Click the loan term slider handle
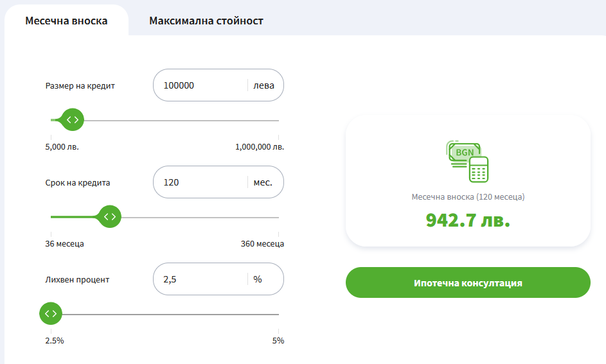The height and width of the screenshot is (364, 606). pyautogui.click(x=110, y=217)
